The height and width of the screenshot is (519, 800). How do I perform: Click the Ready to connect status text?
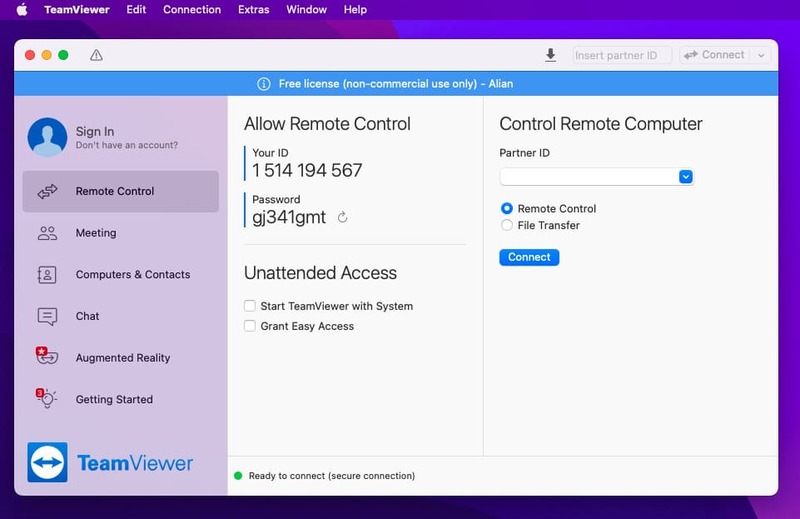click(332, 476)
